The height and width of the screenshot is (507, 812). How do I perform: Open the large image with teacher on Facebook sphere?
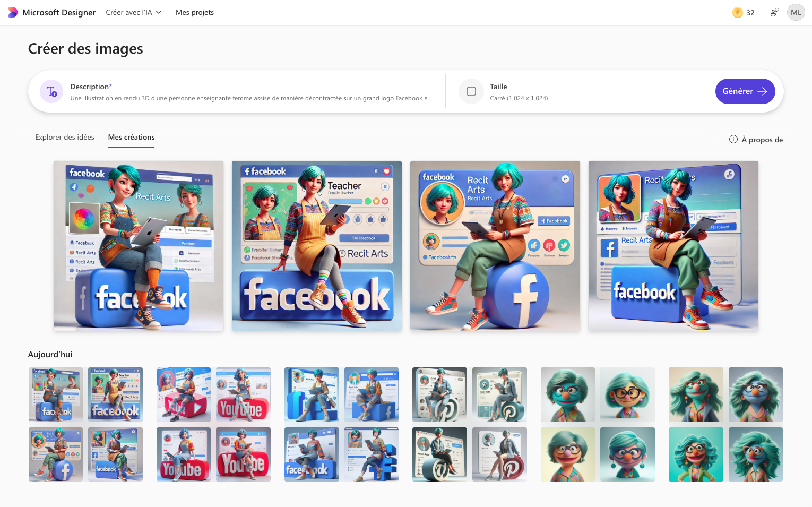(x=495, y=246)
